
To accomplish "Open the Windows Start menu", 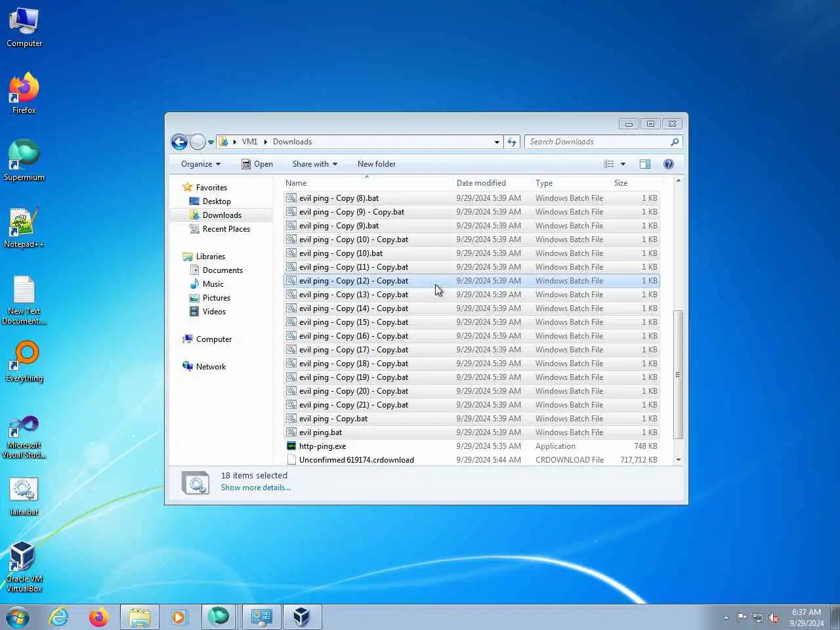I will pyautogui.click(x=18, y=617).
